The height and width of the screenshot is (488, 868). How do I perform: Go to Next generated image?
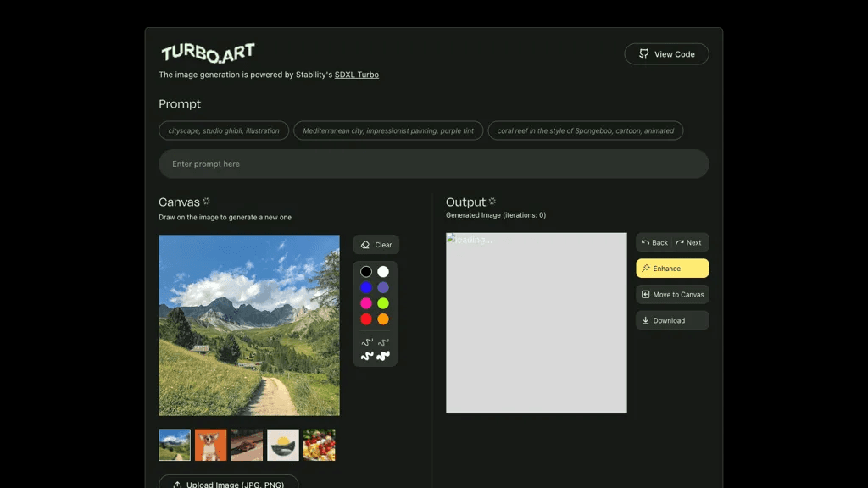point(688,242)
